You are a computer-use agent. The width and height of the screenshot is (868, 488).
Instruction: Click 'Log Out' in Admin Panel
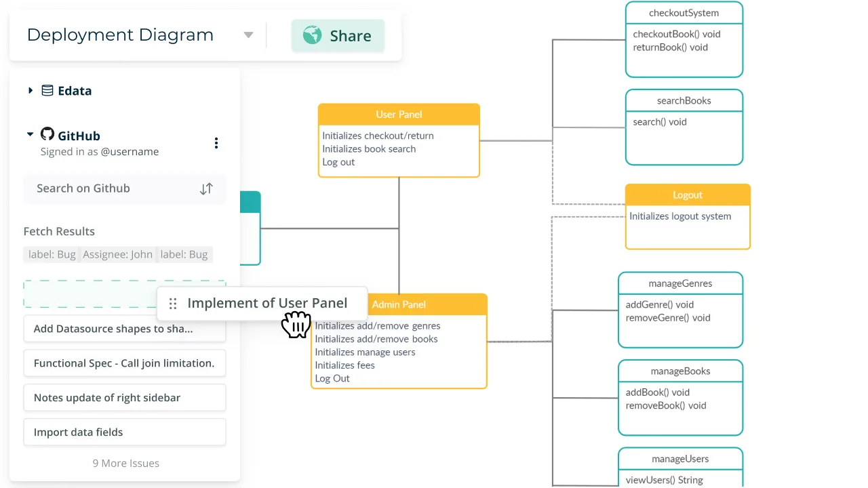[x=332, y=378]
